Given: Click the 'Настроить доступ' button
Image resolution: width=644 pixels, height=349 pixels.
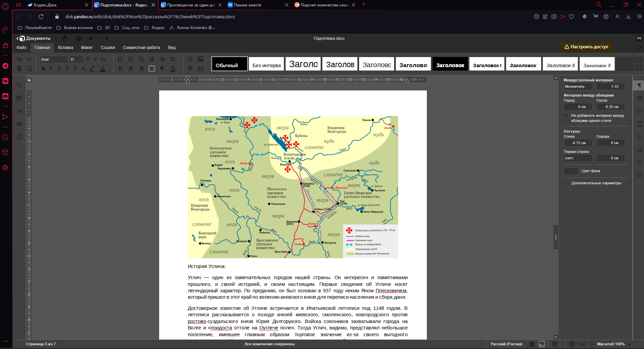Looking at the screenshot, I should point(586,47).
